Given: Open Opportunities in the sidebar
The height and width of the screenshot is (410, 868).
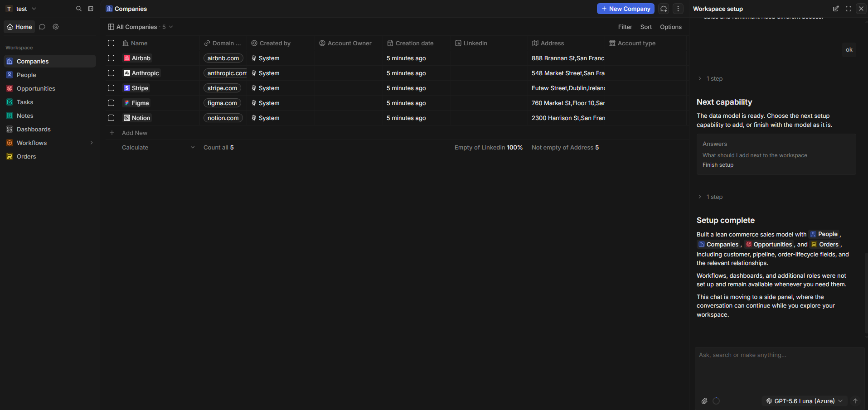Looking at the screenshot, I should click(x=50, y=88).
